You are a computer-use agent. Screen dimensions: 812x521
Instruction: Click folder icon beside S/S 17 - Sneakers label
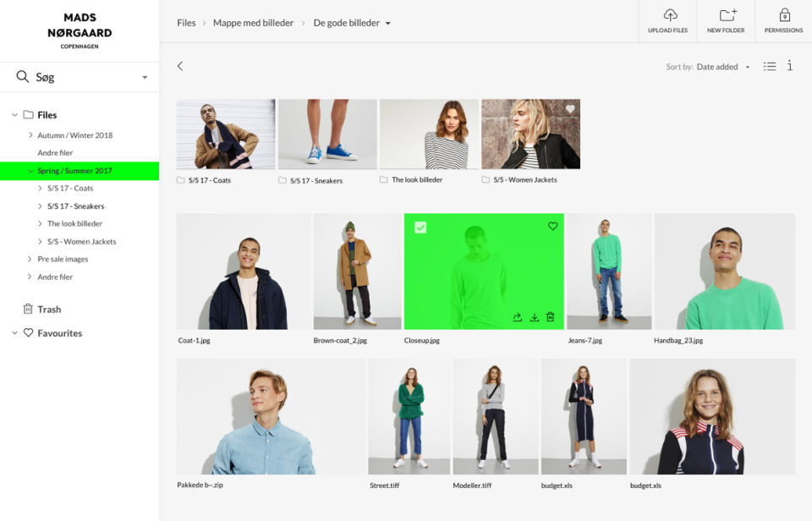[x=283, y=180]
